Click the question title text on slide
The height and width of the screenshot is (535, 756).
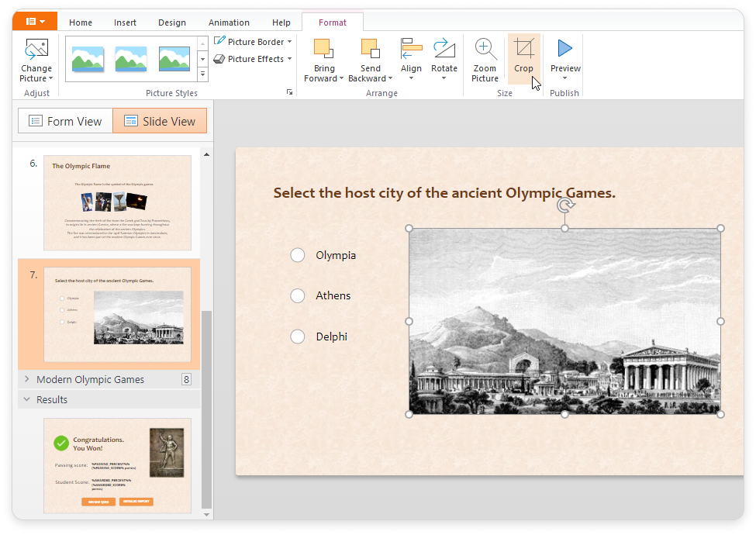pyautogui.click(x=444, y=193)
